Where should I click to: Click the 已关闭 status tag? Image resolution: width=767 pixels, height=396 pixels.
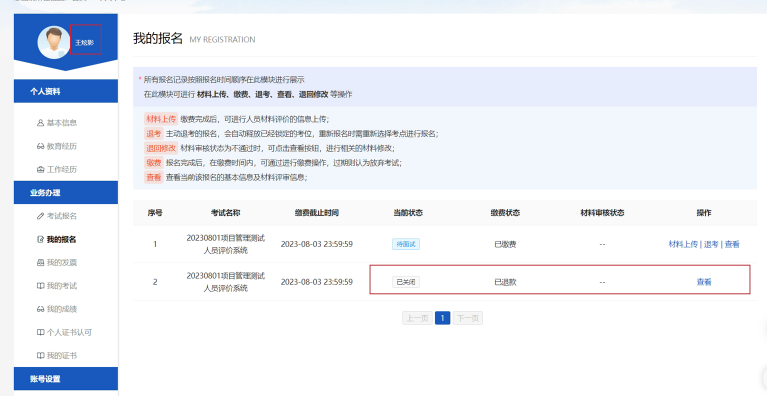click(x=406, y=282)
